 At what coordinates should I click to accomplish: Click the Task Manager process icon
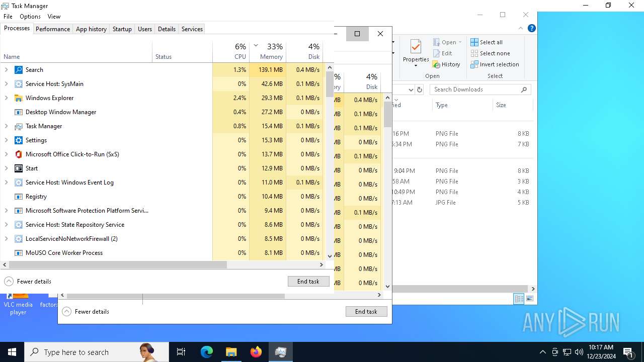coord(19,126)
